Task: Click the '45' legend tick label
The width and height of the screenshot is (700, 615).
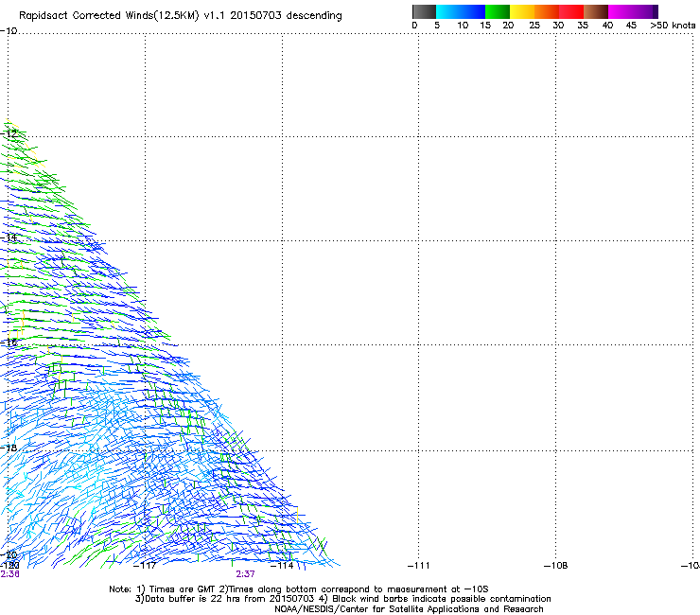Action: (x=631, y=26)
